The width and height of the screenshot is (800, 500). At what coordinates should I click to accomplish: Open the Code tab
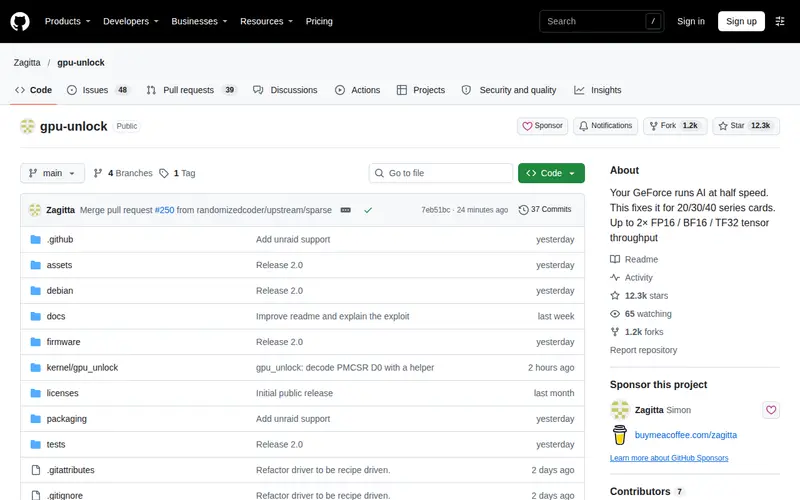click(x=34, y=90)
